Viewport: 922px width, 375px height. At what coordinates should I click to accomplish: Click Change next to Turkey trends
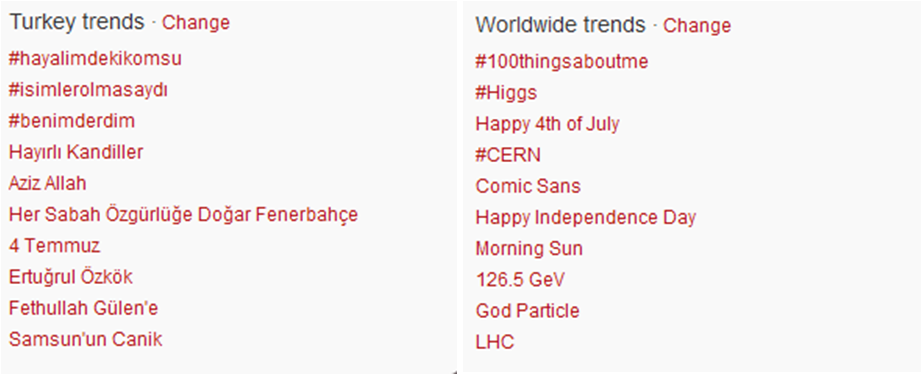coord(196,23)
